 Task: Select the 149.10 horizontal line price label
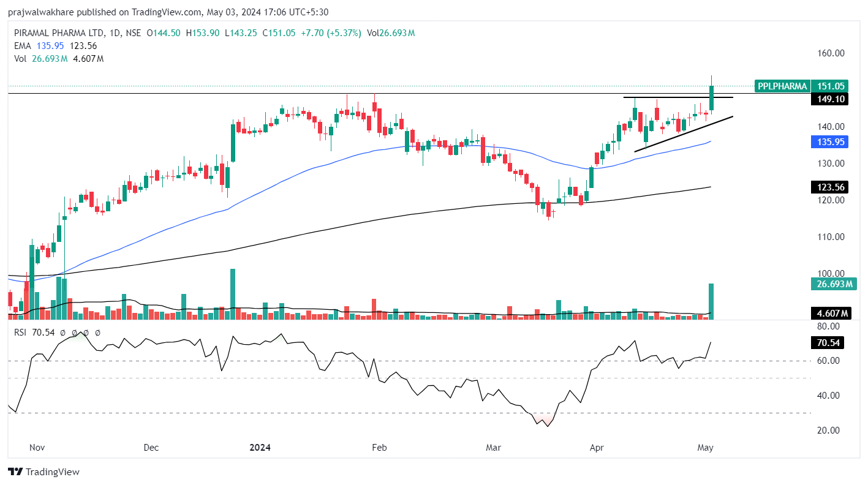[831, 99]
